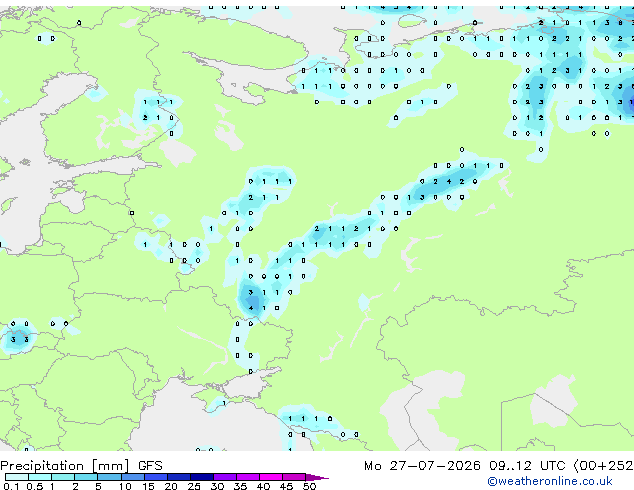634x490 pixels.
Task: Click the legend scale label 45
Action: [x=286, y=486]
